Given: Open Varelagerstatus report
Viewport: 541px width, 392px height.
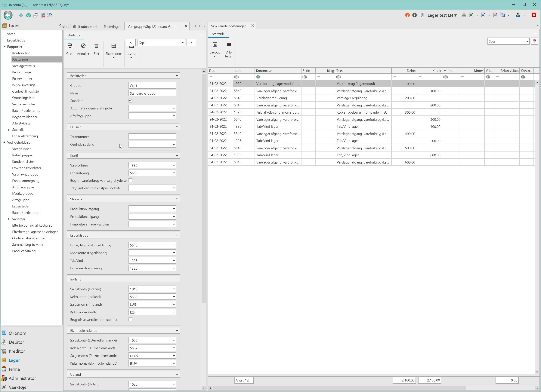Looking at the screenshot, I should click(x=23, y=66).
